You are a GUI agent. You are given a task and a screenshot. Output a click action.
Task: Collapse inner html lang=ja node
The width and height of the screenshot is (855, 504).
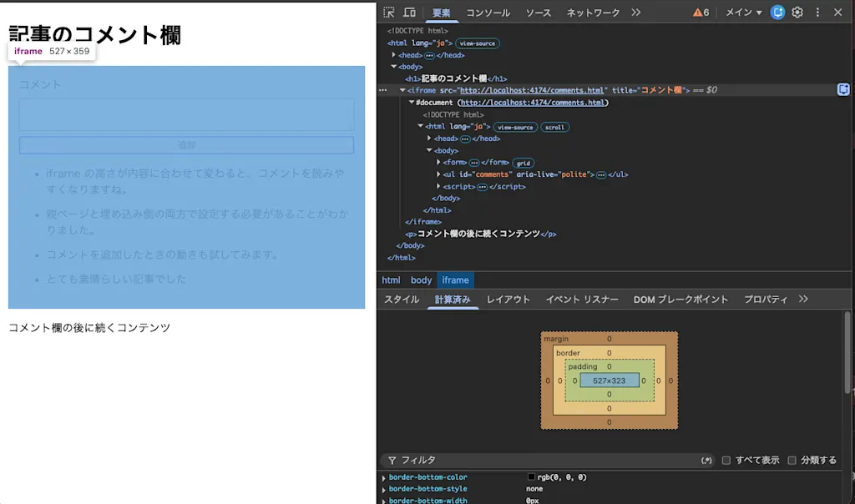(421, 126)
